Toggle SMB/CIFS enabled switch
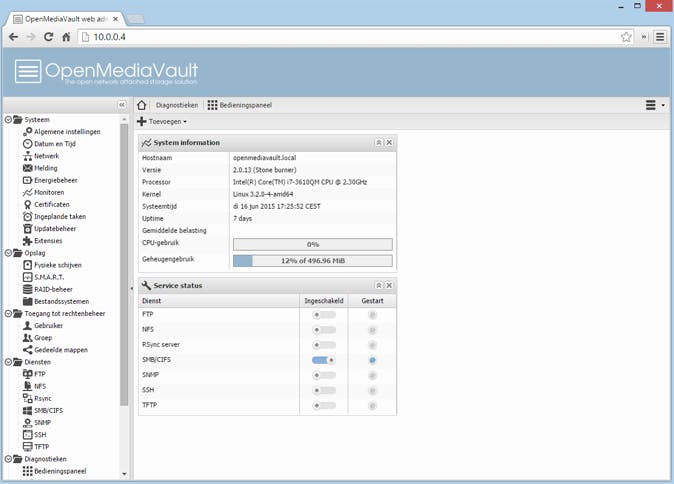Viewport: 674px width, 484px height. coord(324,360)
